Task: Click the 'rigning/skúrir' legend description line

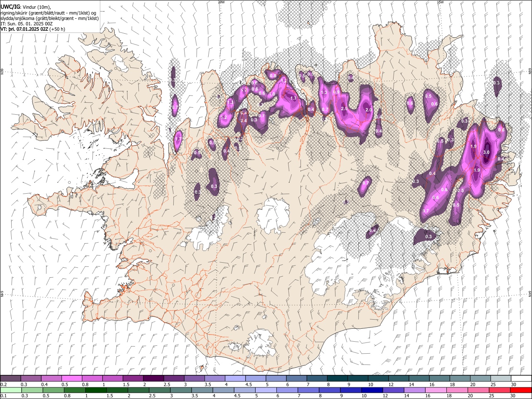Action: pyautogui.click(x=48, y=13)
